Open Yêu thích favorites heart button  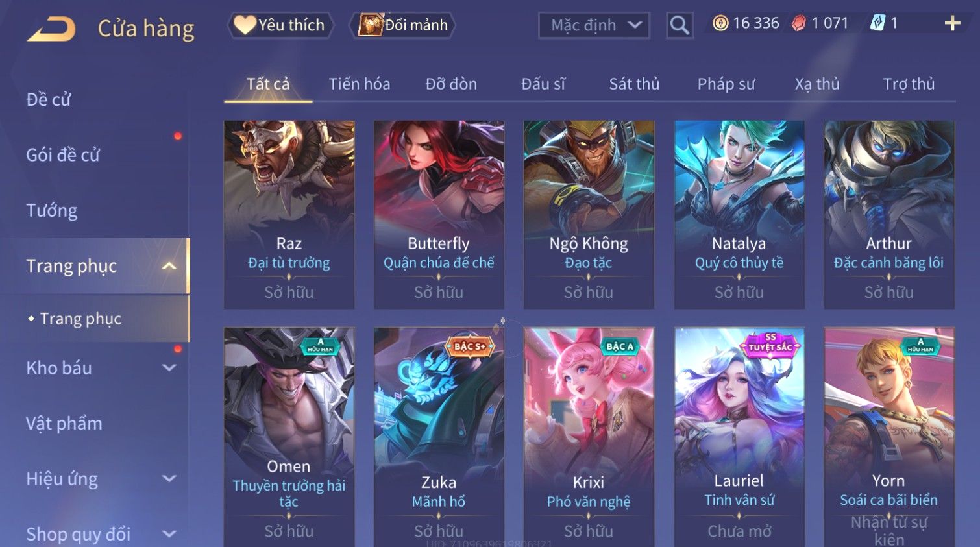click(280, 25)
